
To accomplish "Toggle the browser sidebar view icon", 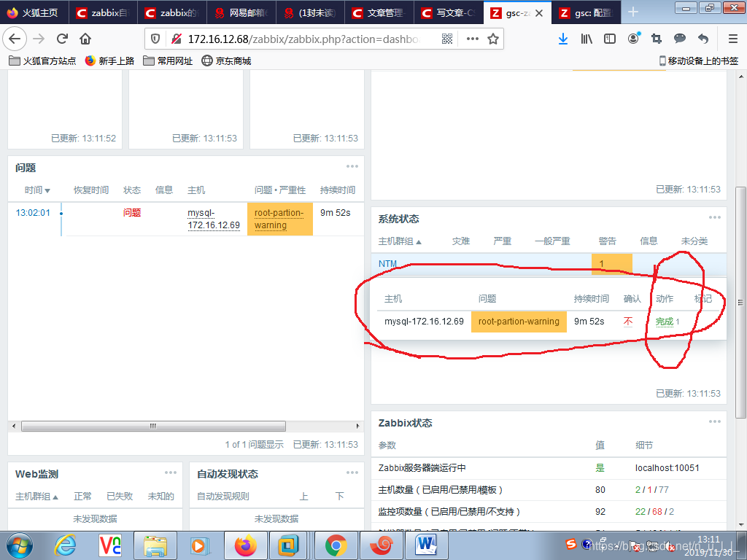I will pyautogui.click(x=609, y=40).
